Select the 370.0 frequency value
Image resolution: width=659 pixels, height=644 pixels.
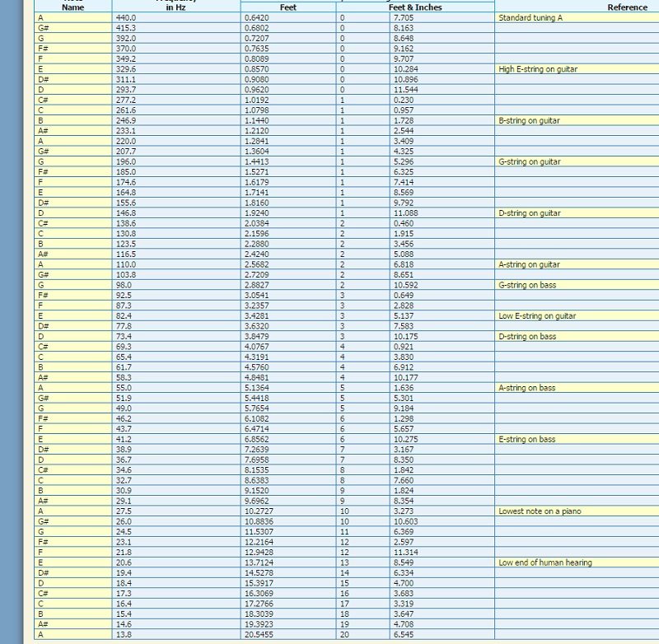click(x=176, y=49)
